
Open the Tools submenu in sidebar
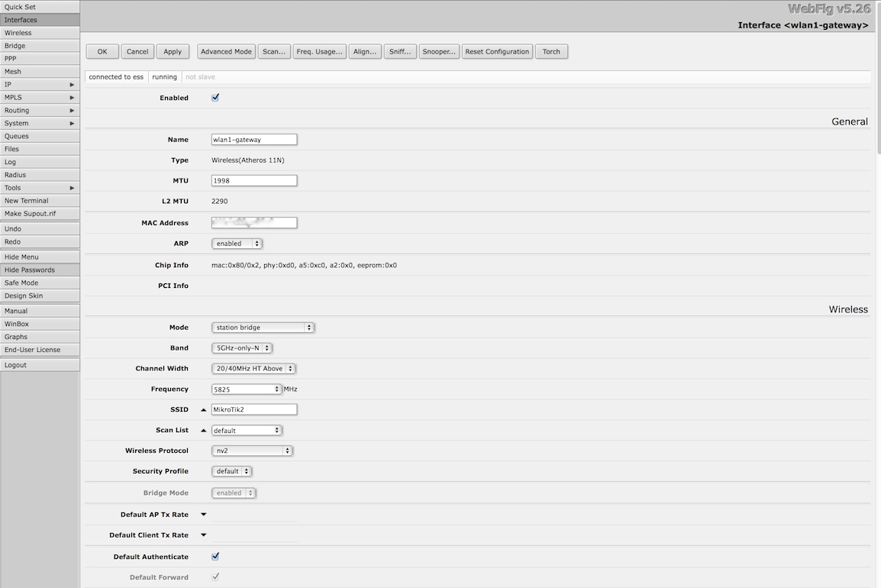click(40, 188)
